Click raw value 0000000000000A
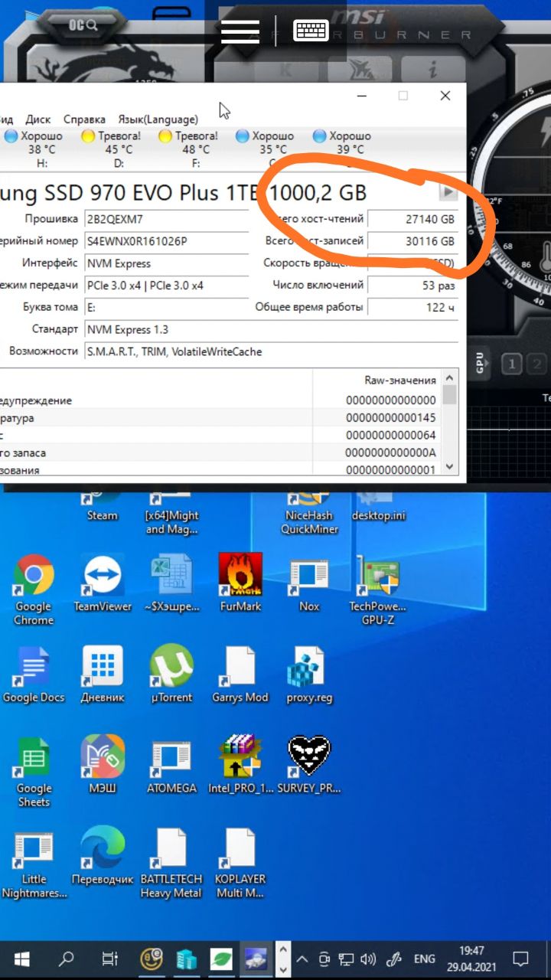Viewport: 551px width, 980px height. (x=391, y=452)
